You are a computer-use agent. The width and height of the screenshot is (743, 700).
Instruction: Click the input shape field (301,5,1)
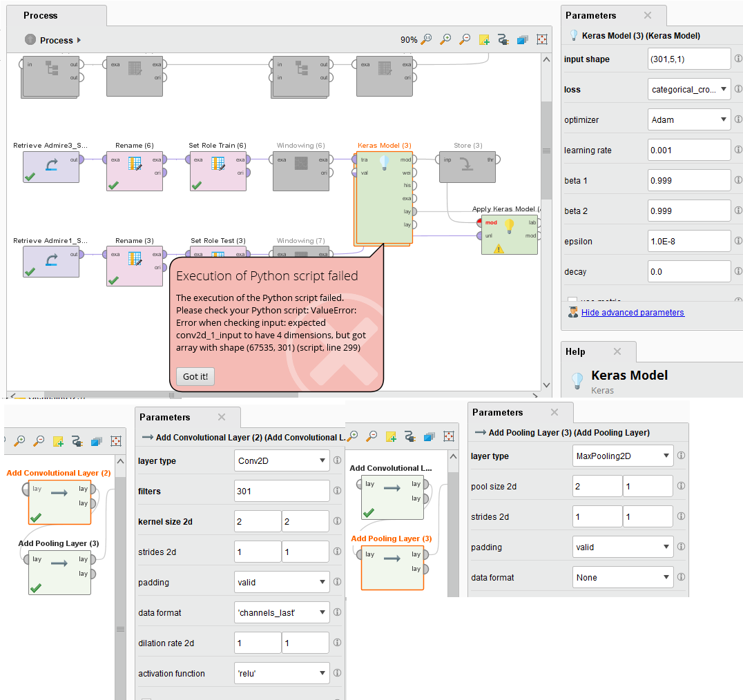[x=689, y=59]
